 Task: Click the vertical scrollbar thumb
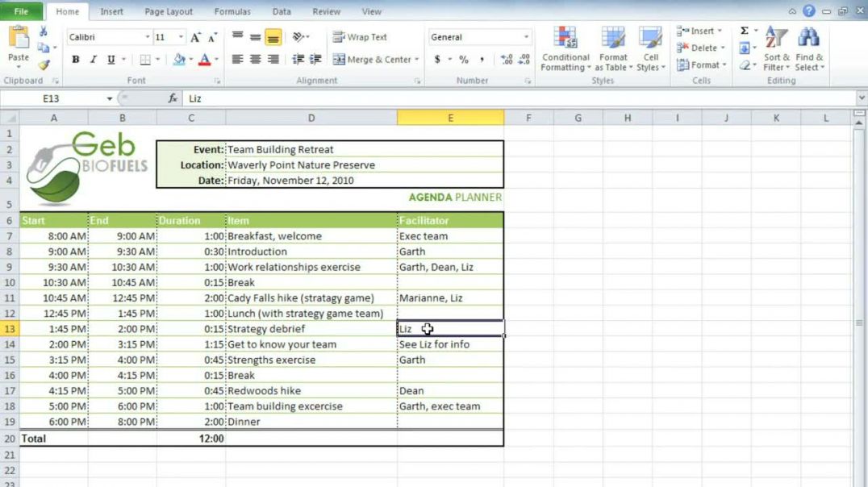pos(858,323)
